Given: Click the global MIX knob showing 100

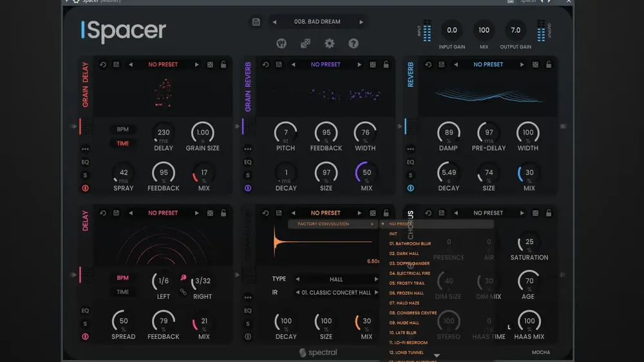Looking at the screenshot, I should (x=484, y=30).
